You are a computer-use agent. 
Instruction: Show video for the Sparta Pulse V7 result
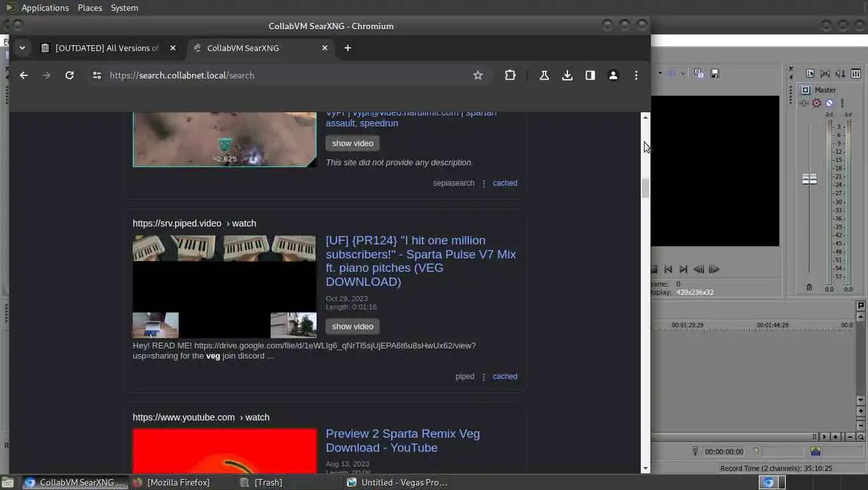point(353,326)
